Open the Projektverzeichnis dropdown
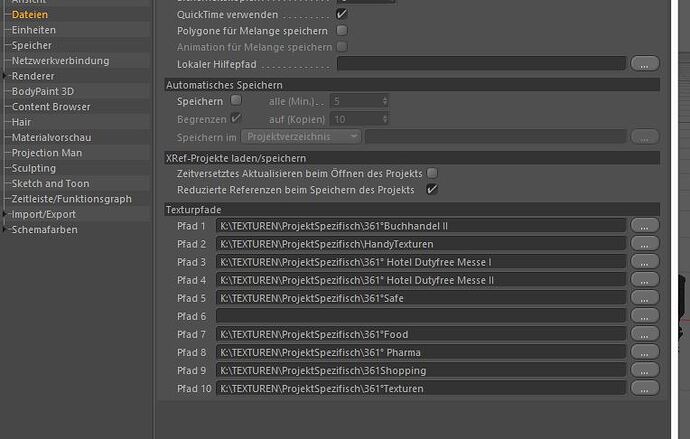The height and width of the screenshot is (439, 690). click(301, 137)
